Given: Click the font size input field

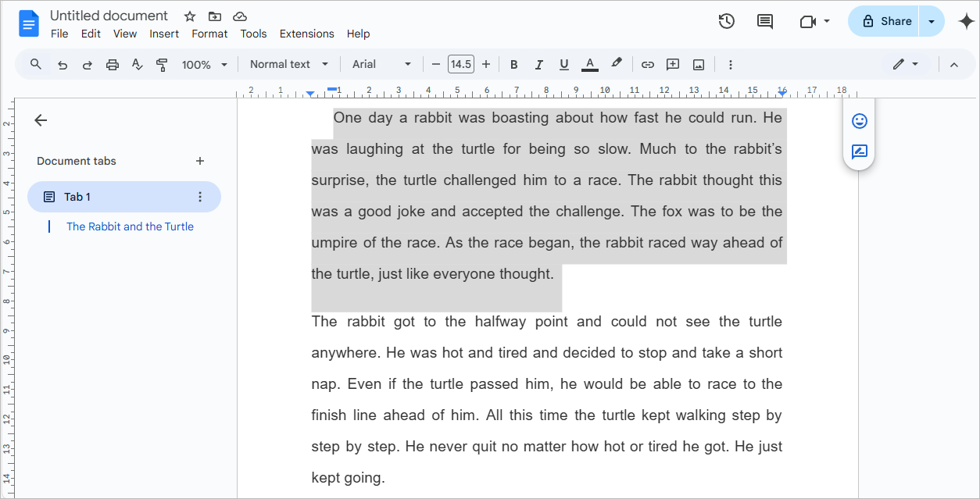Looking at the screenshot, I should click(x=461, y=65).
